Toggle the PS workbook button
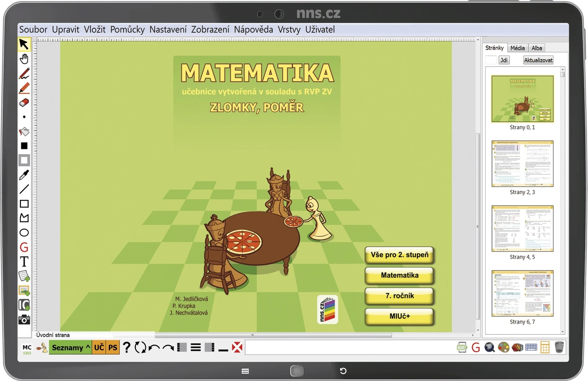Viewport: 588px width, 381px height. coord(113,347)
